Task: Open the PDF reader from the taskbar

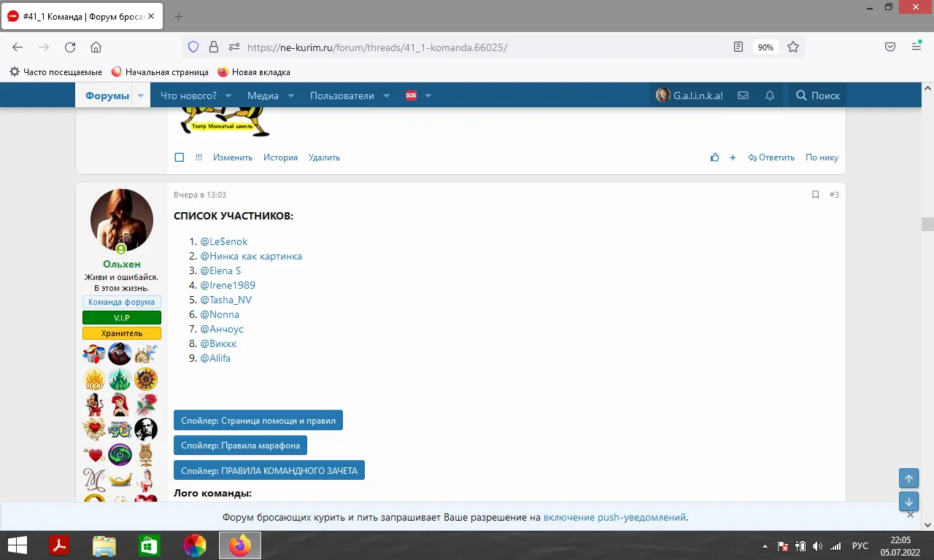Action: [x=58, y=545]
